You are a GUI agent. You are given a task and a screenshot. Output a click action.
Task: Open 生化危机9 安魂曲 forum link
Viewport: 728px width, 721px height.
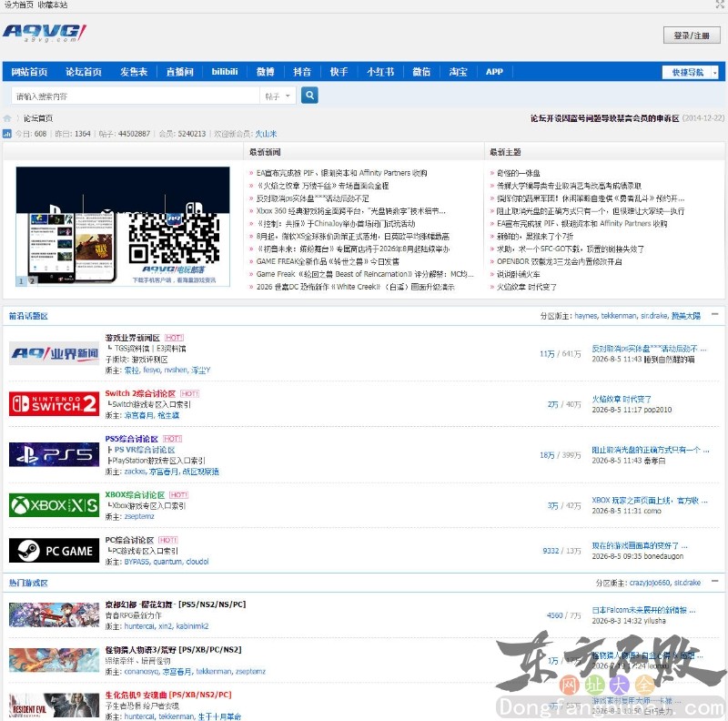168,695
